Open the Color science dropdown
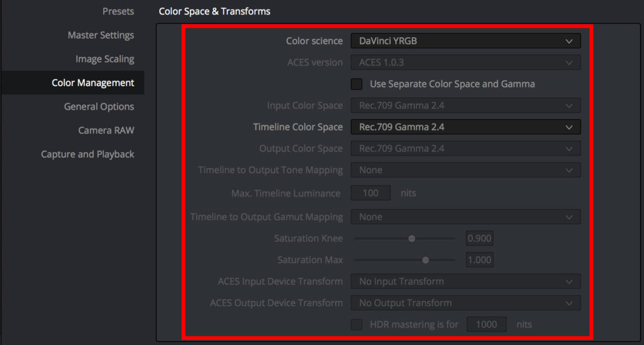This screenshot has width=644, height=345. pyautogui.click(x=466, y=41)
